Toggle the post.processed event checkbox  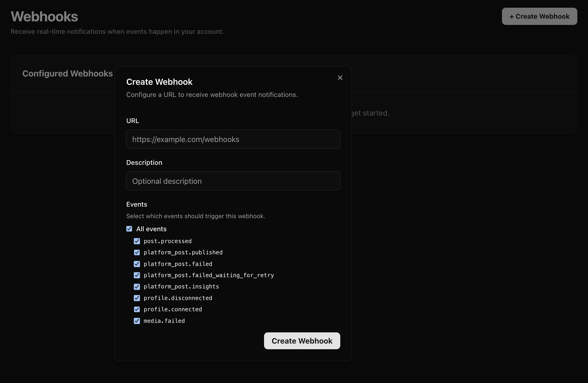[137, 241]
